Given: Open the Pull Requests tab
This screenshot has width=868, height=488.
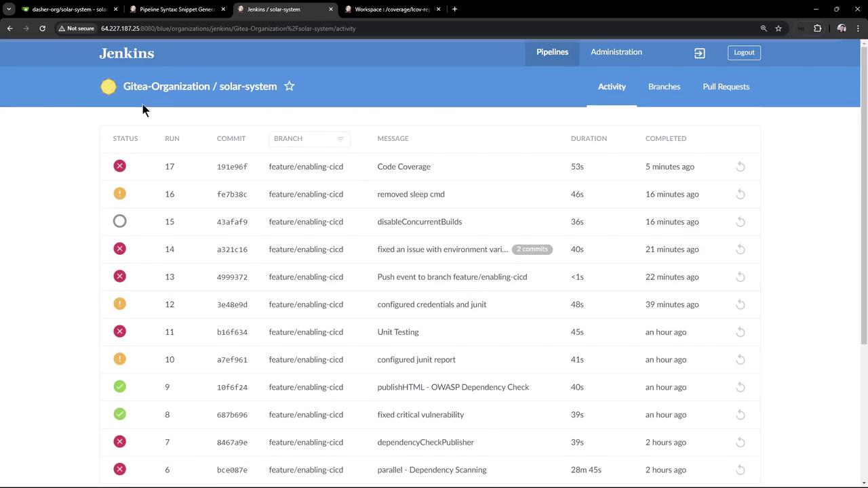Looking at the screenshot, I should [x=726, y=87].
